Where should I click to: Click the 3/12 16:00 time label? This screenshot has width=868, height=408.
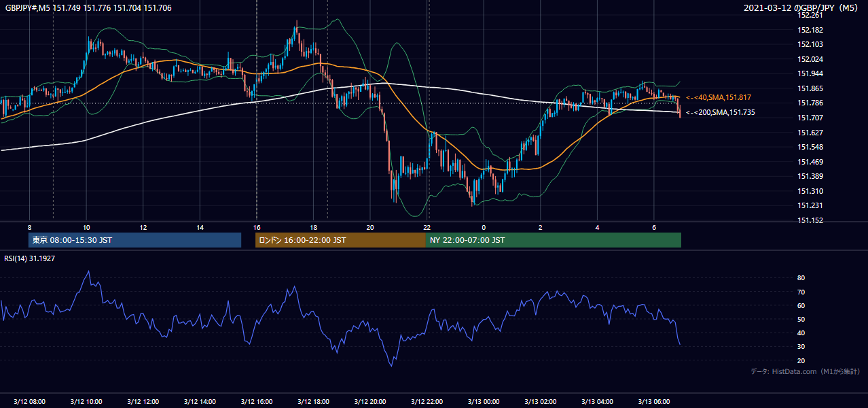click(x=256, y=402)
